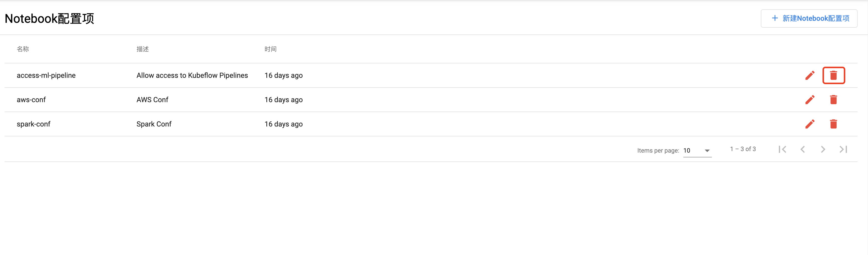Click the 时间 column header

click(x=270, y=49)
